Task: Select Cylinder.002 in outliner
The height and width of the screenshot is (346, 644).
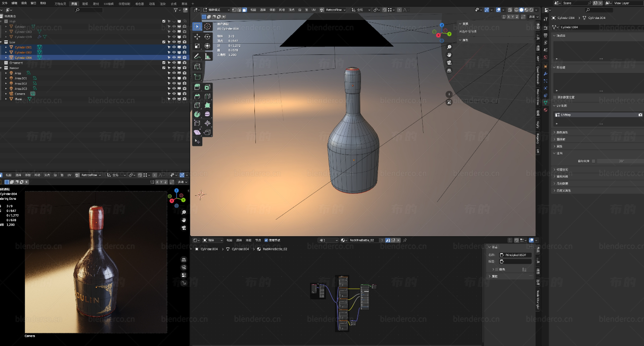Action: [x=23, y=52]
